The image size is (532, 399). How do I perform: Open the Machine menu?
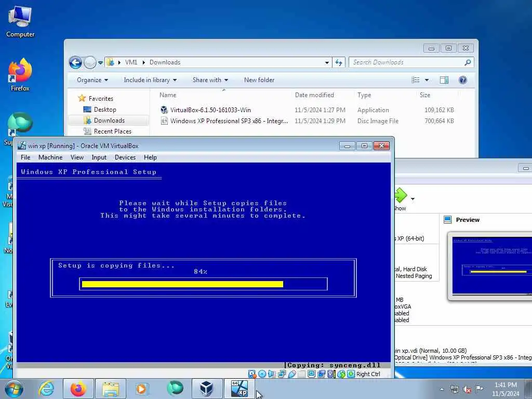(50, 157)
